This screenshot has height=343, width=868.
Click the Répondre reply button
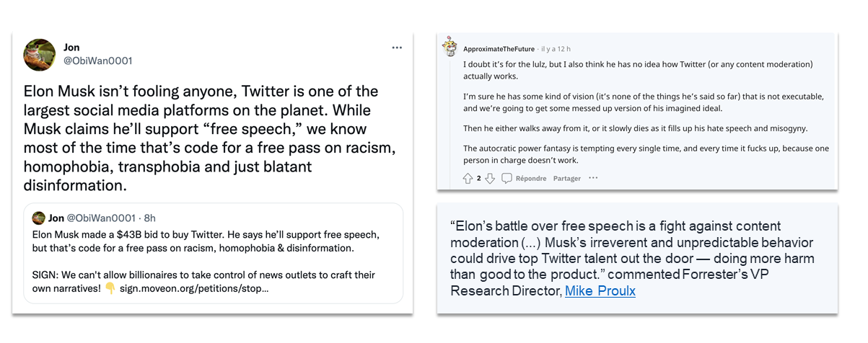pyautogui.click(x=530, y=179)
